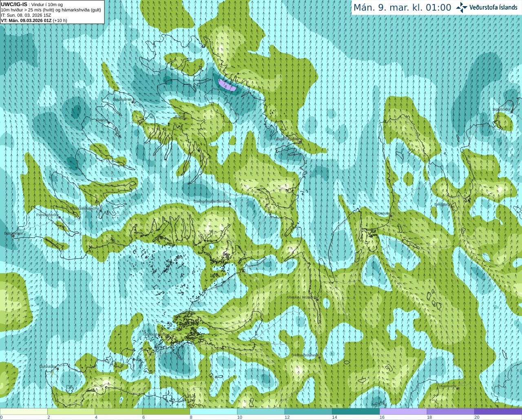
Task: Pick the olive green 6–8 legend swatch
Action: (166, 411)
